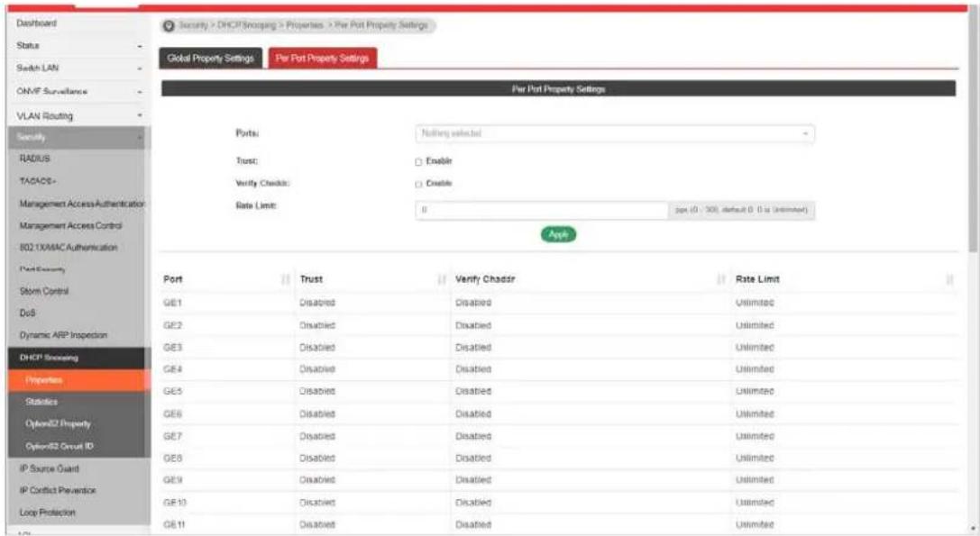This screenshot has height=536, width=980.
Task: Click the GE8 port cell
Action: (172, 458)
